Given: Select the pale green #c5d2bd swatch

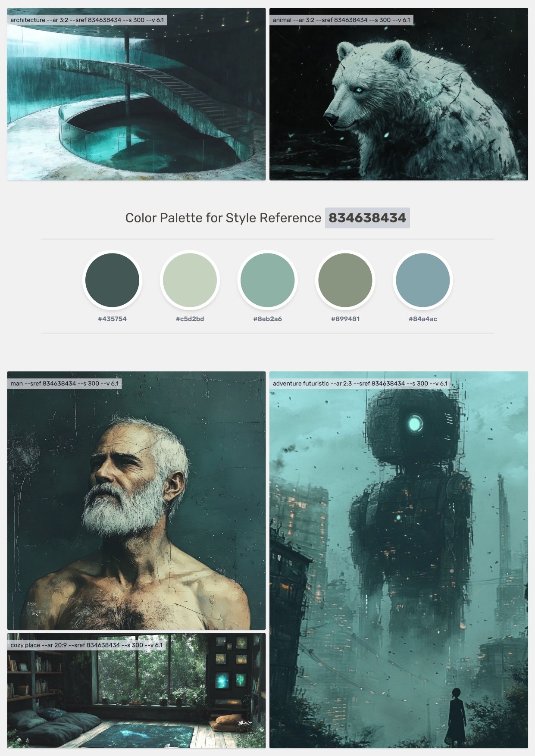Looking at the screenshot, I should pyautogui.click(x=190, y=280).
